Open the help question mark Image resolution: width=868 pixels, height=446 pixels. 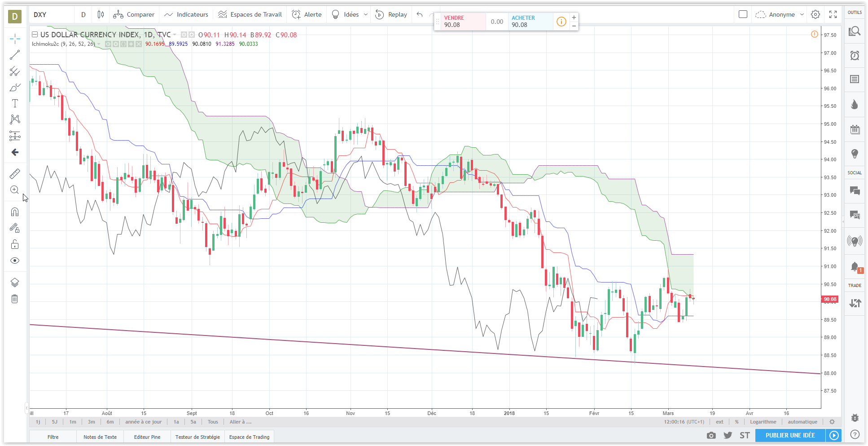(x=855, y=434)
